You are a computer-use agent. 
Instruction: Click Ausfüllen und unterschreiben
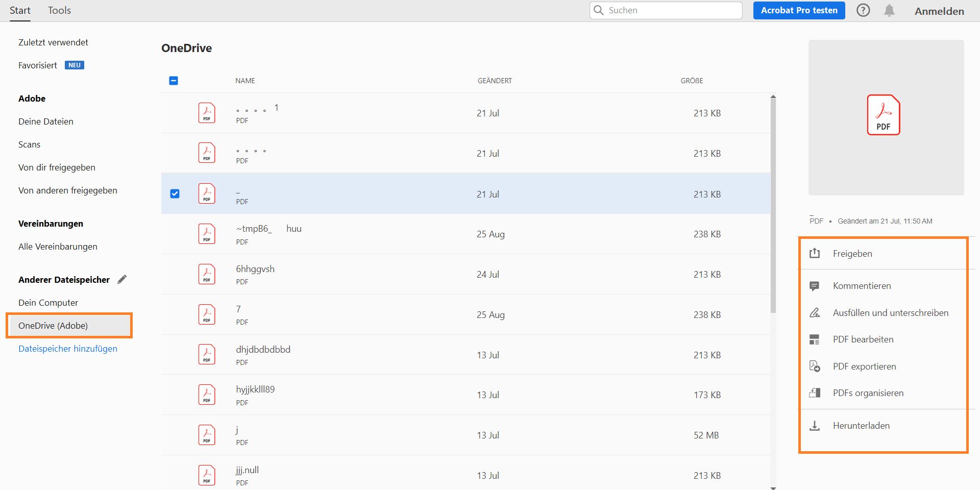pyautogui.click(x=891, y=313)
